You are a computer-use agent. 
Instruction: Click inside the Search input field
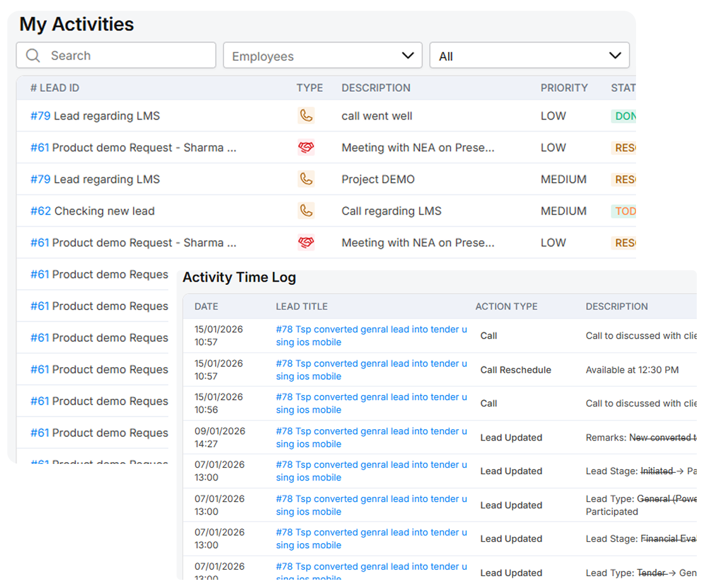[x=114, y=56]
